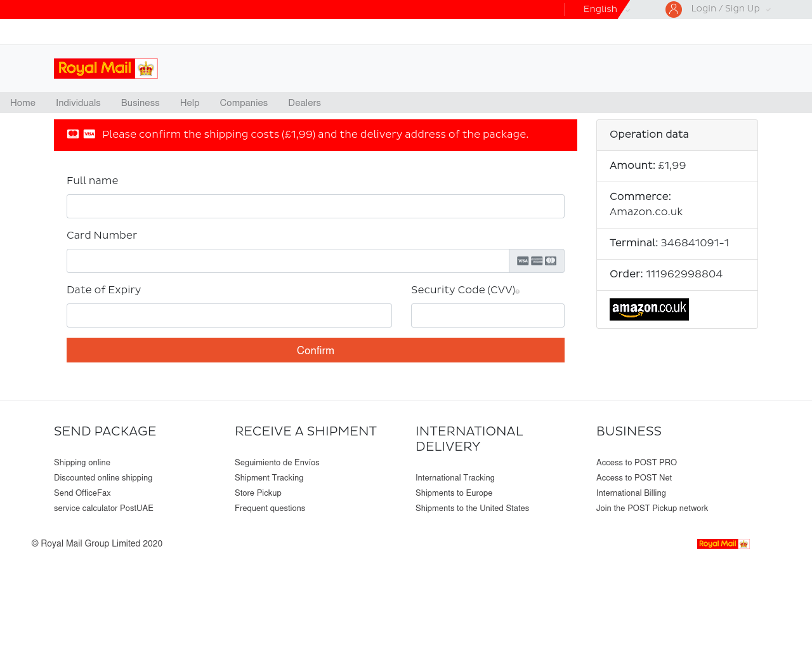The image size is (812, 650).
Task: Click the small Royal Mail logo in footer
Action: pyautogui.click(x=723, y=544)
